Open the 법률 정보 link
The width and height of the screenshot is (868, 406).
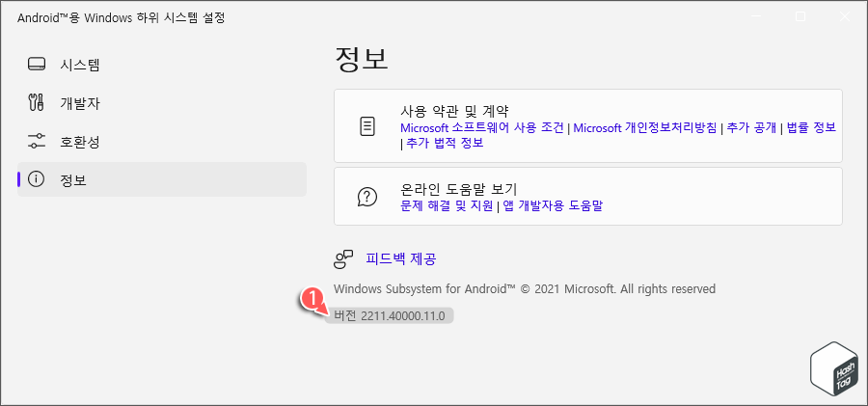coord(810,128)
